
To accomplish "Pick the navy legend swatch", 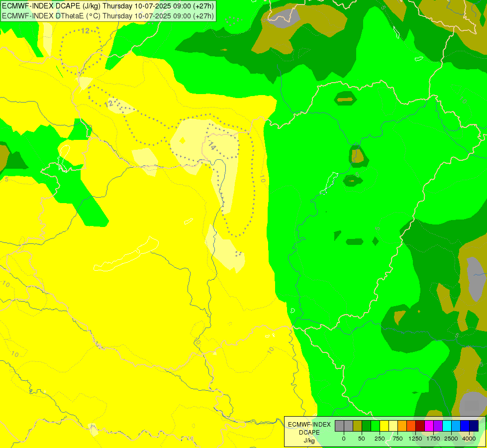I will [x=474, y=426].
